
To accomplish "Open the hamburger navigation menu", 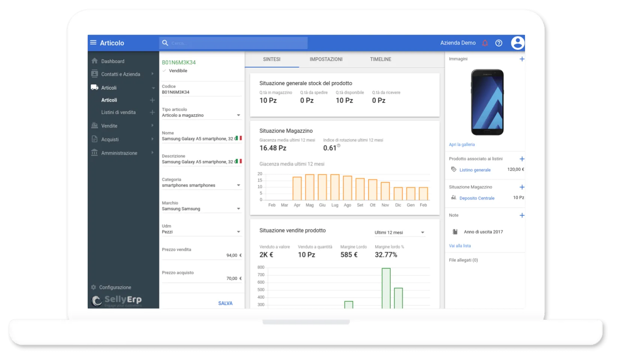I will point(93,43).
